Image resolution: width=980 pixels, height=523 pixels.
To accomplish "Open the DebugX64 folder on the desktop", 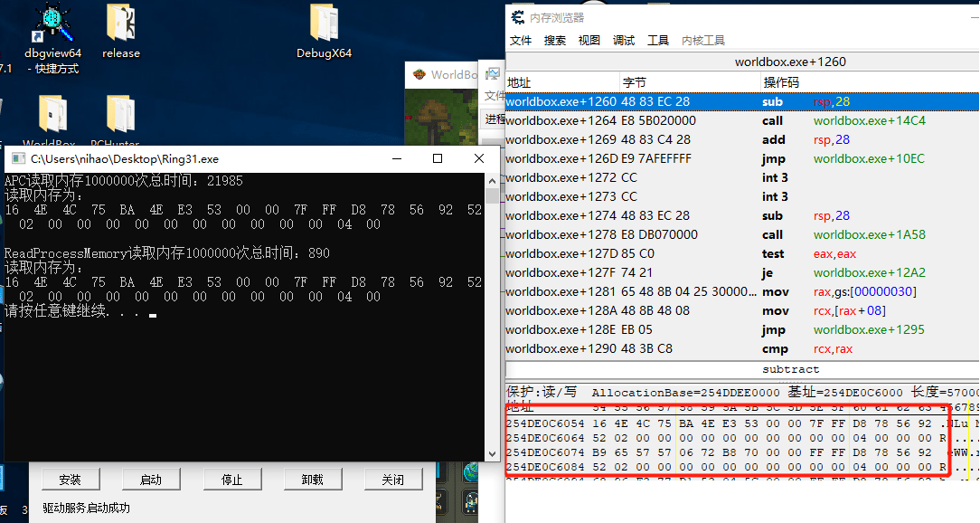I will [x=324, y=33].
